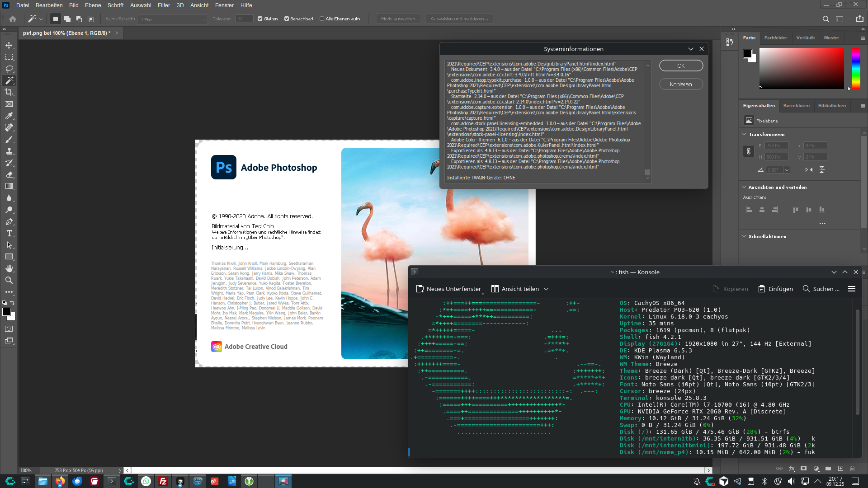Select the Crop tool

tap(9, 92)
